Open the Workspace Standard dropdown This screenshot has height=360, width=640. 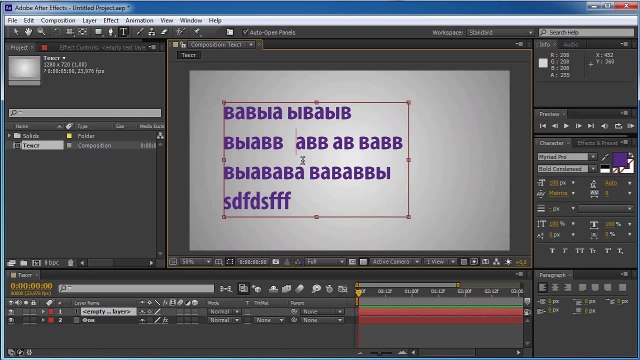pyautogui.click(x=500, y=32)
